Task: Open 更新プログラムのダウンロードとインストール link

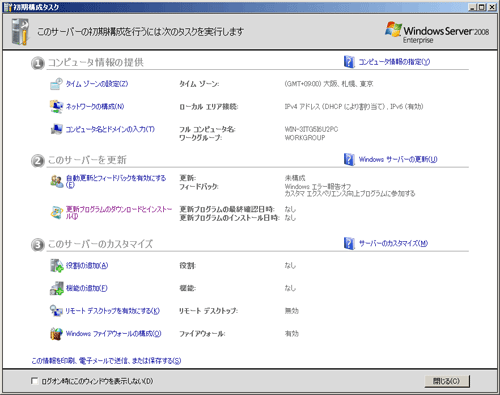Action: coord(119,213)
